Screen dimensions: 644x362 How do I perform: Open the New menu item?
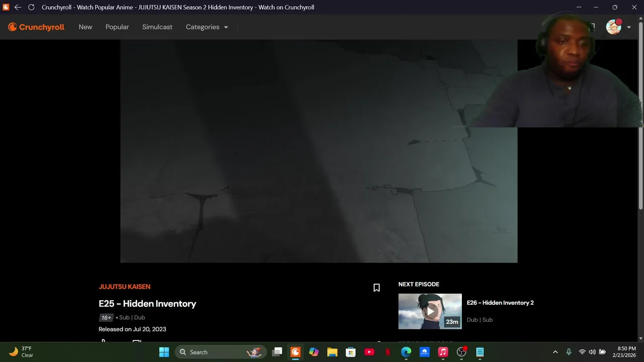coord(86,27)
